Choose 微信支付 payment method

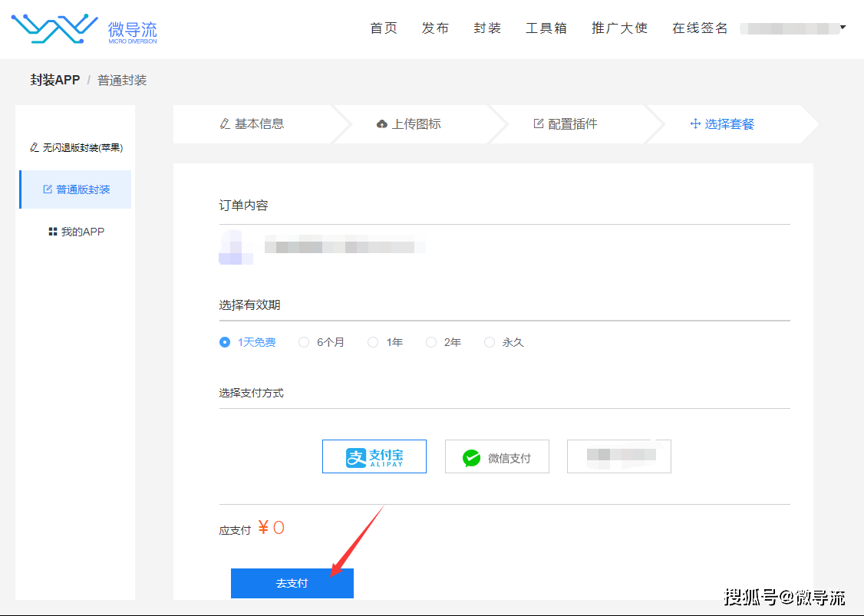497,456
